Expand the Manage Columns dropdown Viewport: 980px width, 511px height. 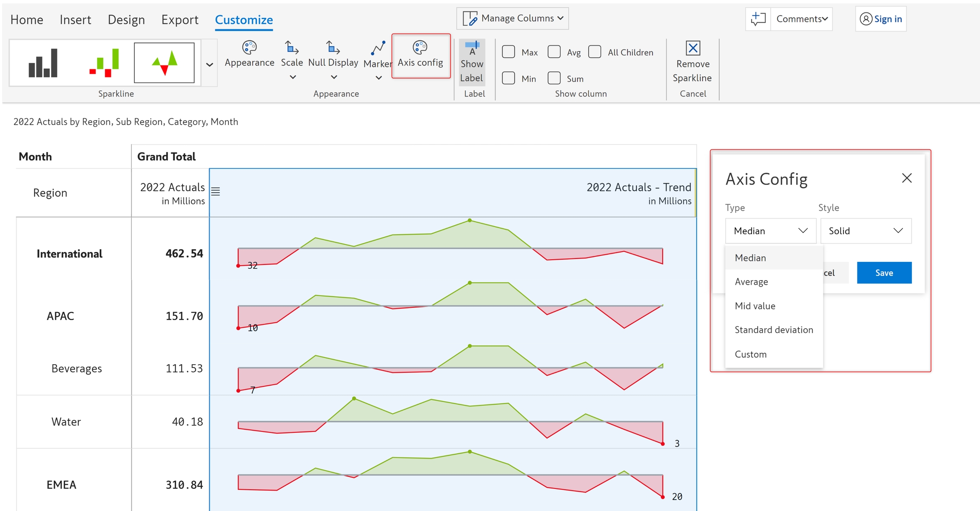click(x=513, y=18)
